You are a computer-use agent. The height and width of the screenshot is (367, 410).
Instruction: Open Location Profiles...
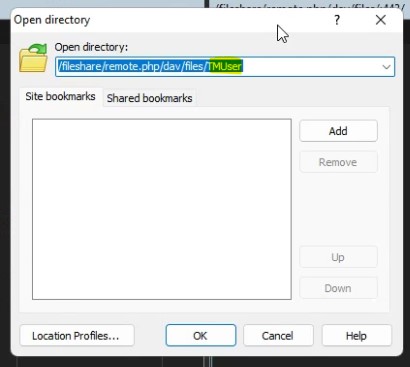(x=77, y=335)
